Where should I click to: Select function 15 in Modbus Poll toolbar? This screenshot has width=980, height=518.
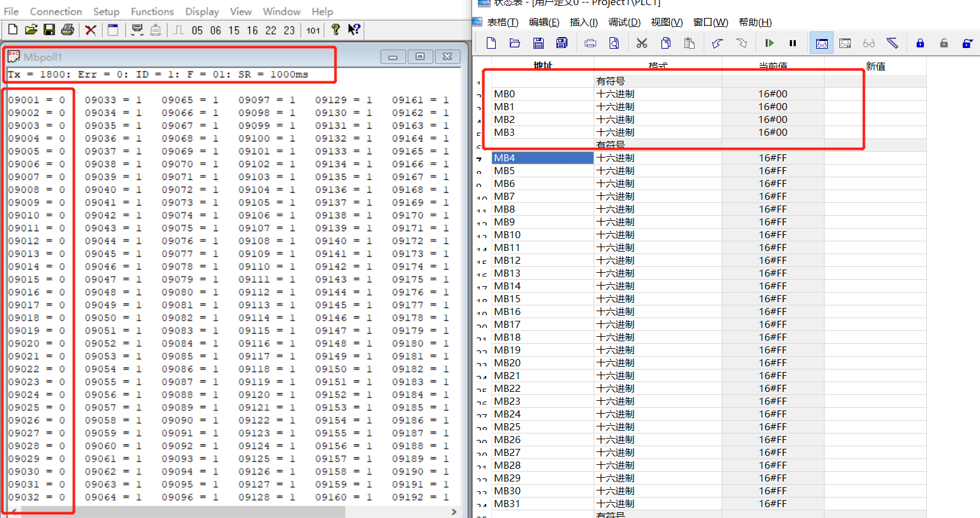pyautogui.click(x=234, y=30)
